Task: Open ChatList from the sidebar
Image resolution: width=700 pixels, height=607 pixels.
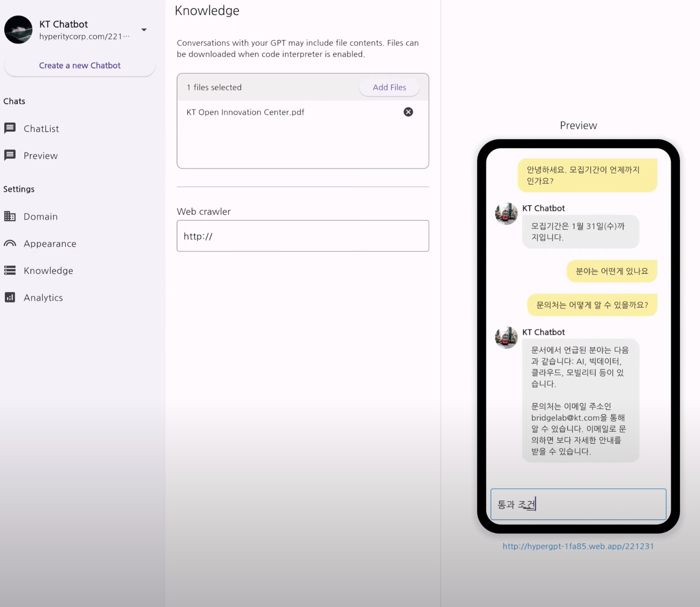Action: click(x=41, y=128)
